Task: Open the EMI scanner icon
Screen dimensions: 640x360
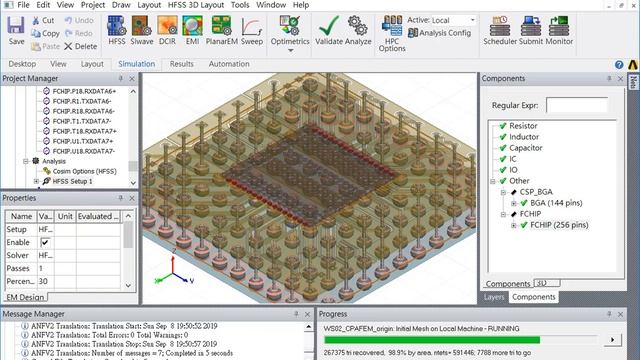Action: click(x=192, y=26)
